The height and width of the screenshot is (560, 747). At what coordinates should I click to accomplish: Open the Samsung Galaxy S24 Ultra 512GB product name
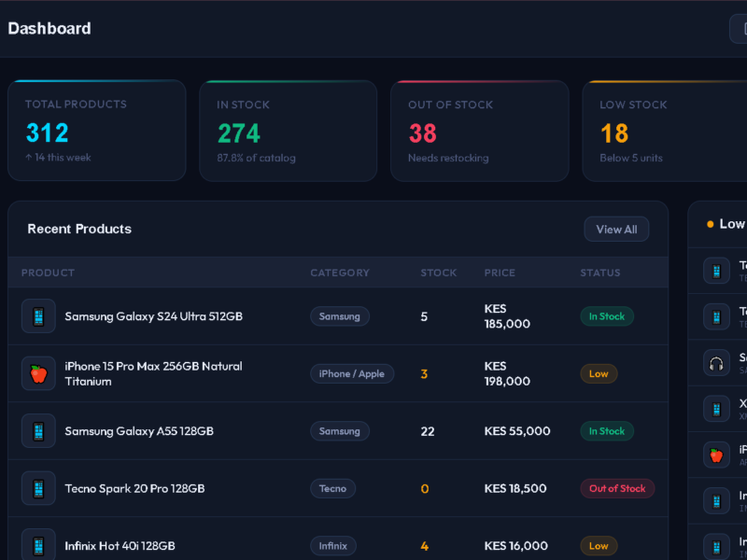click(153, 316)
